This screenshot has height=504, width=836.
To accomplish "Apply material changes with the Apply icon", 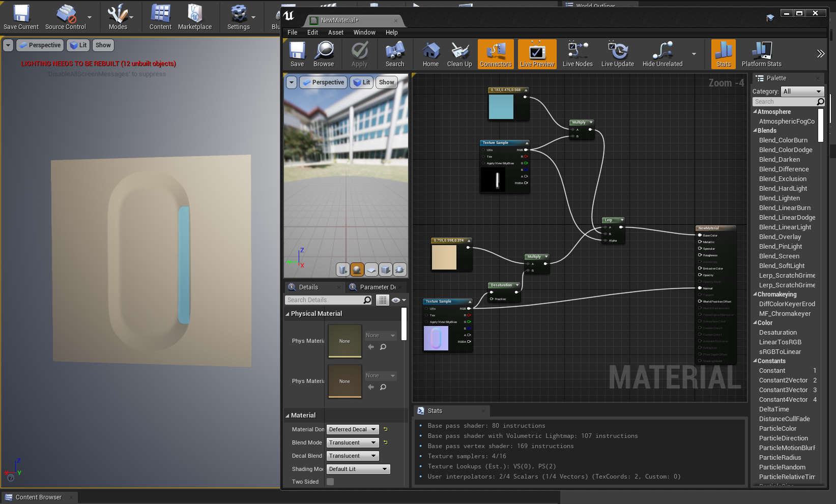I will [359, 54].
